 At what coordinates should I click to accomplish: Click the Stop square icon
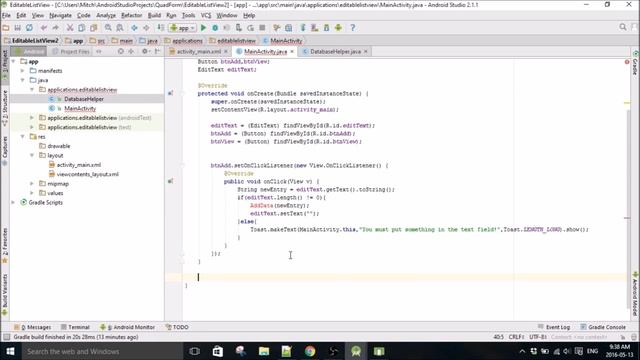[262, 28]
